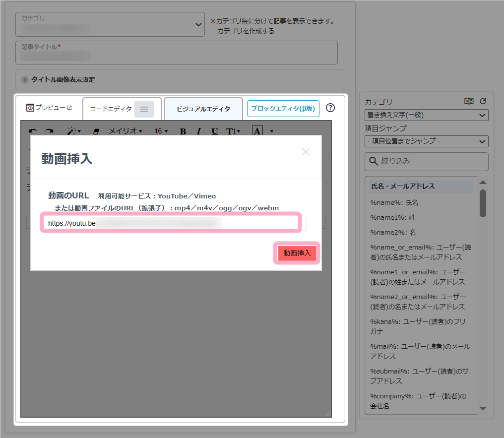Open the 項目位置までジャンプ dropdown
This screenshot has height=438, width=504.
(426, 141)
